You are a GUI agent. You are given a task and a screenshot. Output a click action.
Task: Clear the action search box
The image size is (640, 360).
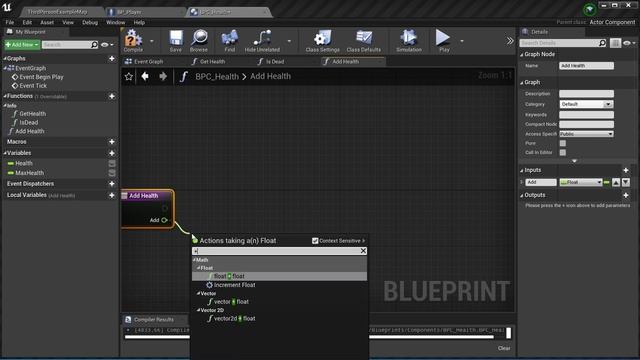coord(363,251)
